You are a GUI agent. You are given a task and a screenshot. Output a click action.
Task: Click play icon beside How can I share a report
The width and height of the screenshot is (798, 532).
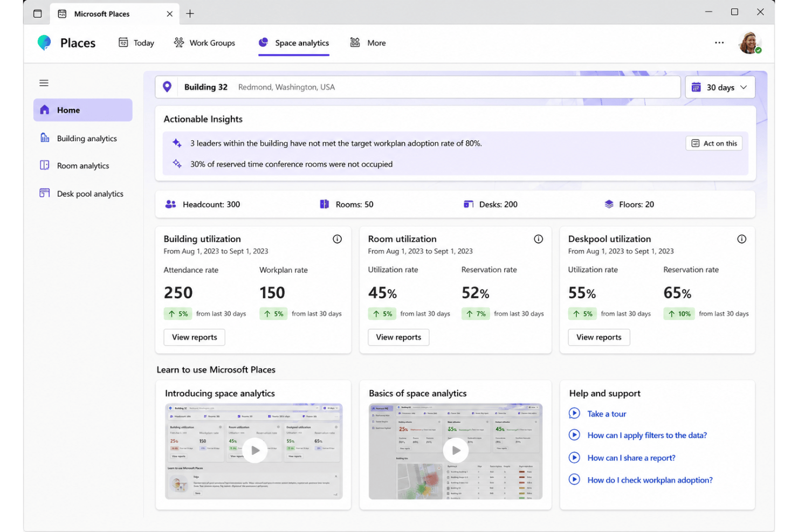574,458
